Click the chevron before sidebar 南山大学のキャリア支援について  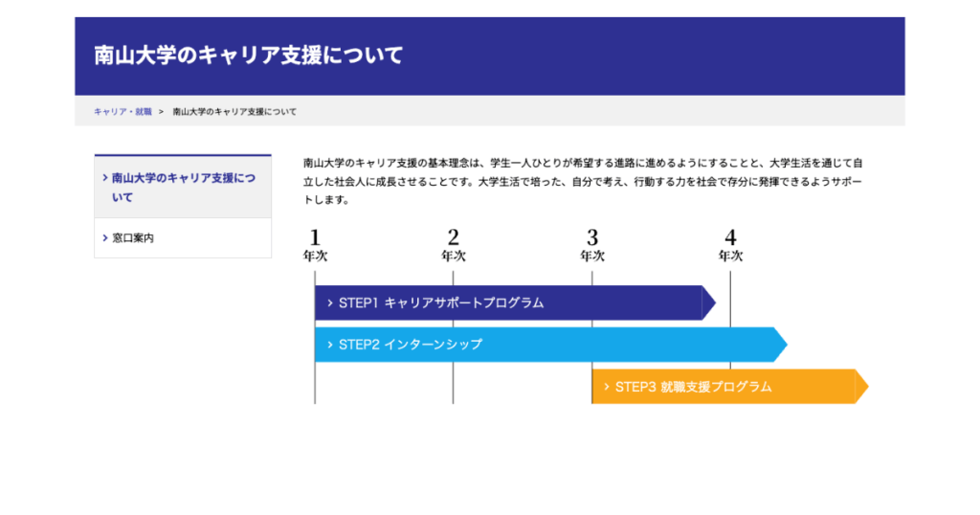click(104, 178)
